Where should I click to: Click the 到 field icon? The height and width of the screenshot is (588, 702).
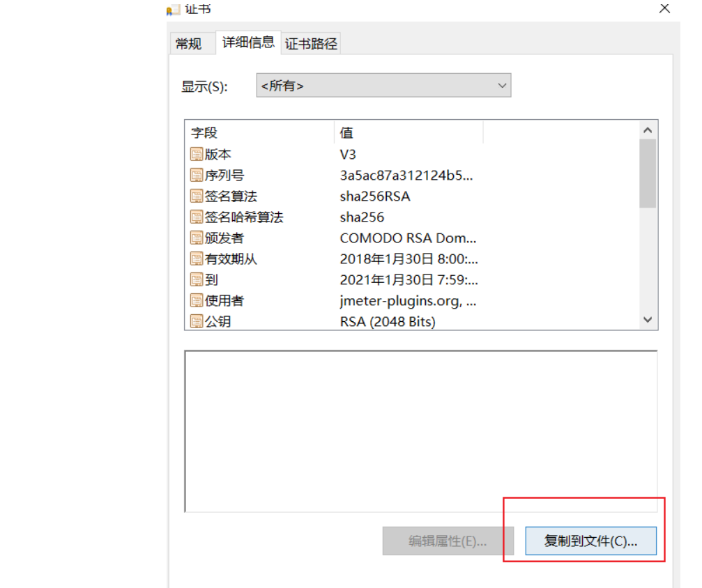196,279
